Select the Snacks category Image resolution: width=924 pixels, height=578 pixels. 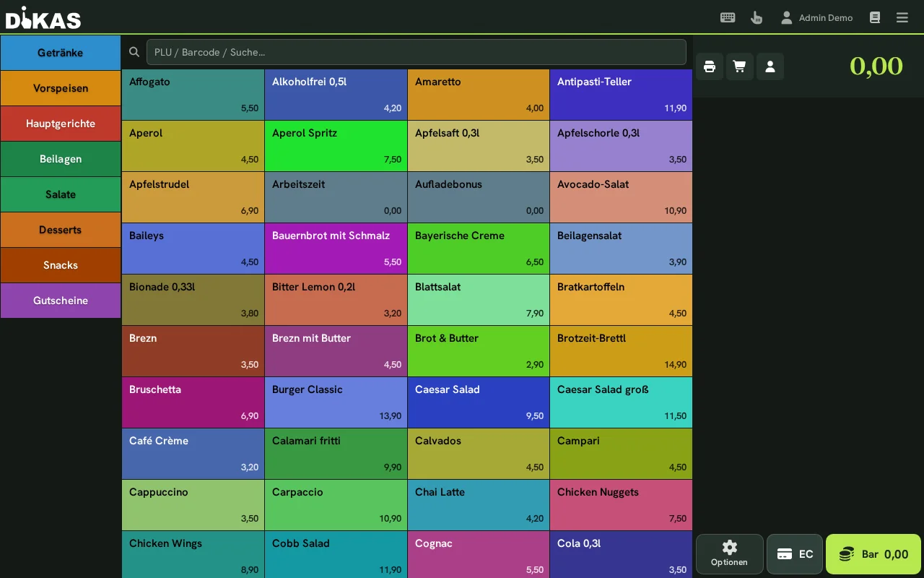tap(61, 265)
